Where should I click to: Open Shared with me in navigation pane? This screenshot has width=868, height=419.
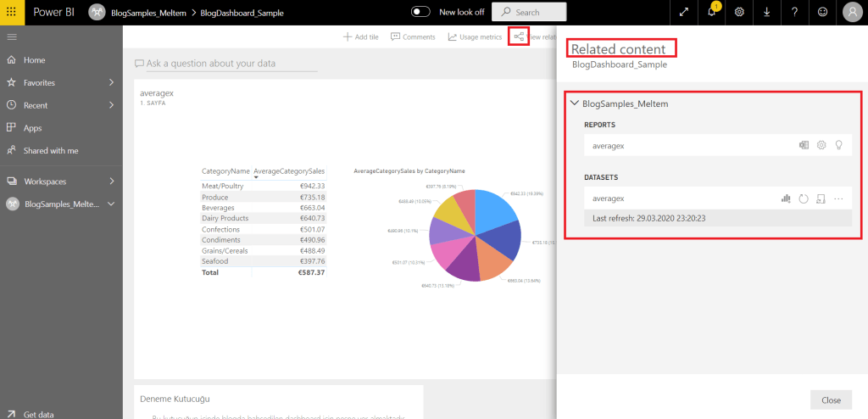tap(51, 150)
